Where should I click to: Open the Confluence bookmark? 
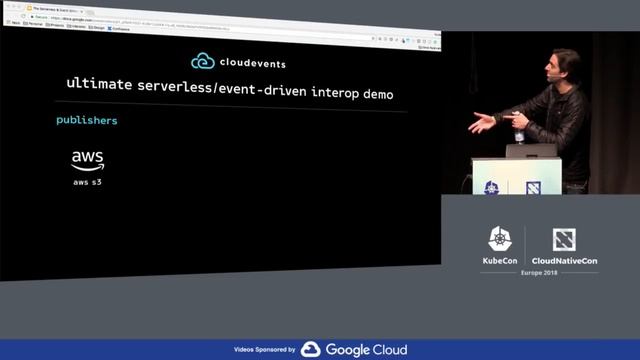pos(119,29)
